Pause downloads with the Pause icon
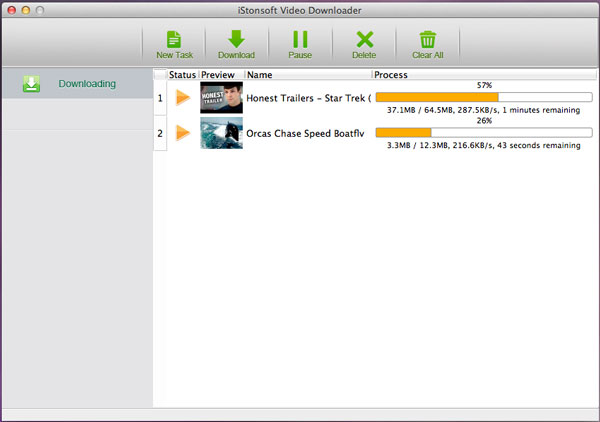The width and height of the screenshot is (600, 422). tap(300, 39)
